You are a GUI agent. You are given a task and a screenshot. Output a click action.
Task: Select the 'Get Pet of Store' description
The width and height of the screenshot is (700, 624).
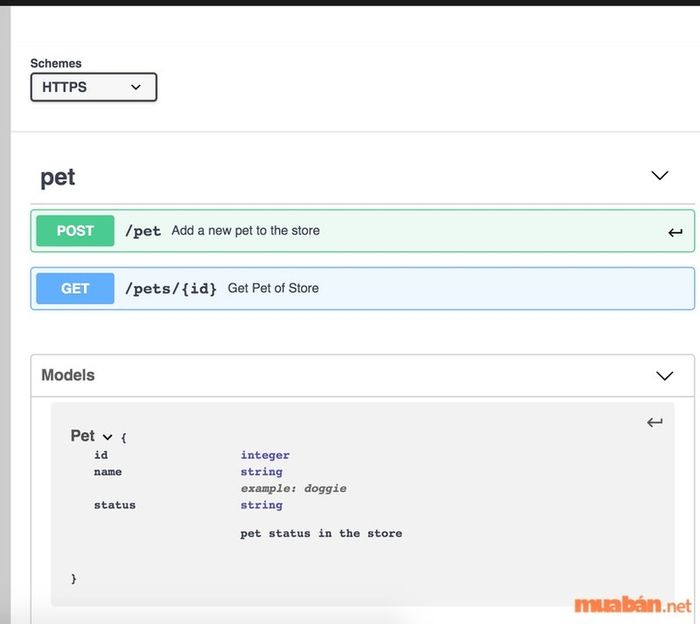pyautogui.click(x=273, y=288)
